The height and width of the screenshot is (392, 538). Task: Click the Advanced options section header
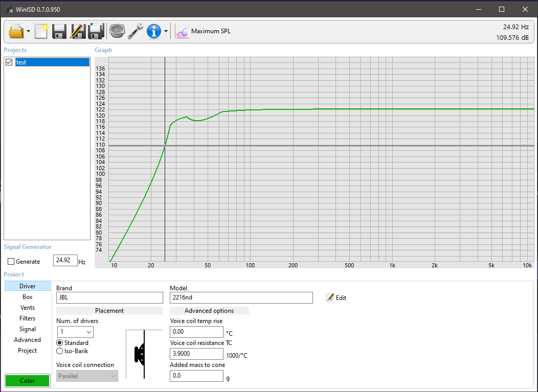tap(209, 311)
